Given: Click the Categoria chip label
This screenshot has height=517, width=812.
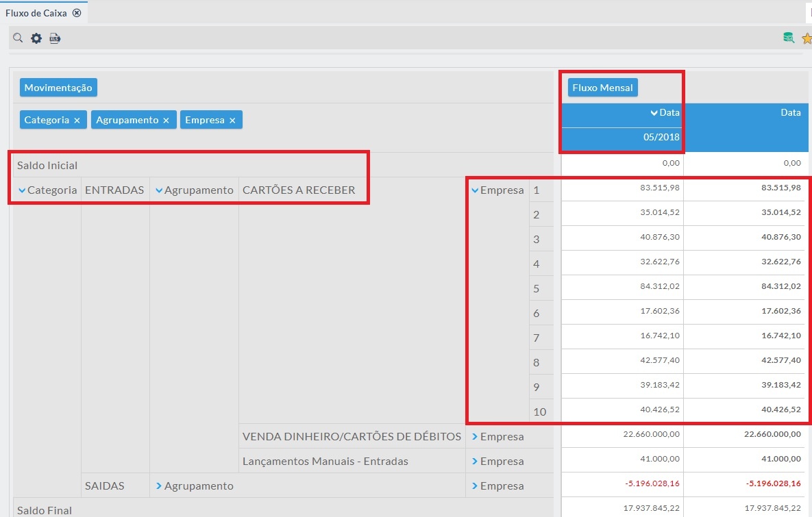Looking at the screenshot, I should (x=47, y=120).
